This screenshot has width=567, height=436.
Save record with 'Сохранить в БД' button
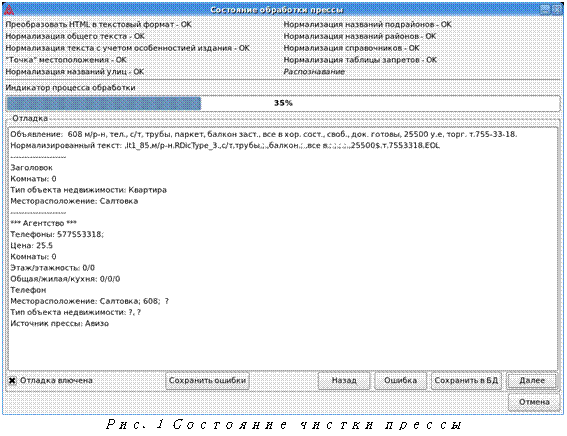(466, 381)
